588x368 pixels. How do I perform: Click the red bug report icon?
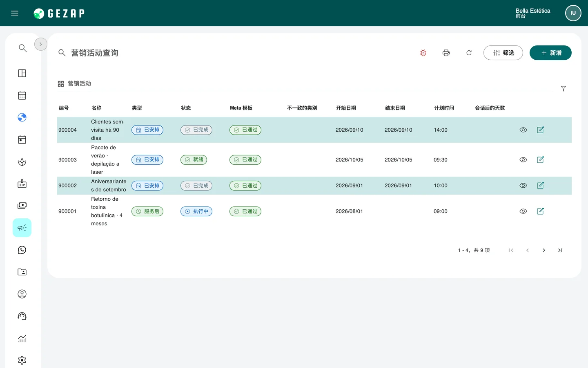pos(423,53)
